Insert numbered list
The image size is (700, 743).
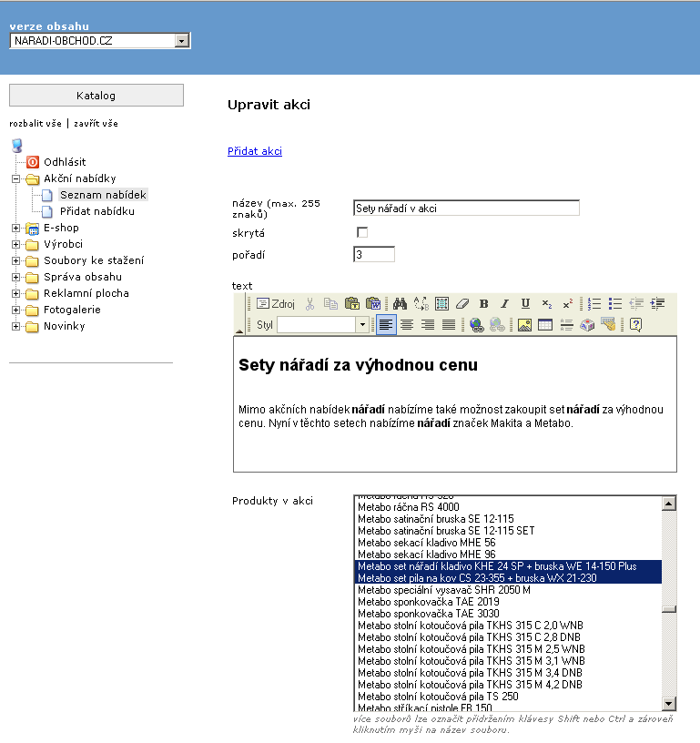tap(593, 304)
